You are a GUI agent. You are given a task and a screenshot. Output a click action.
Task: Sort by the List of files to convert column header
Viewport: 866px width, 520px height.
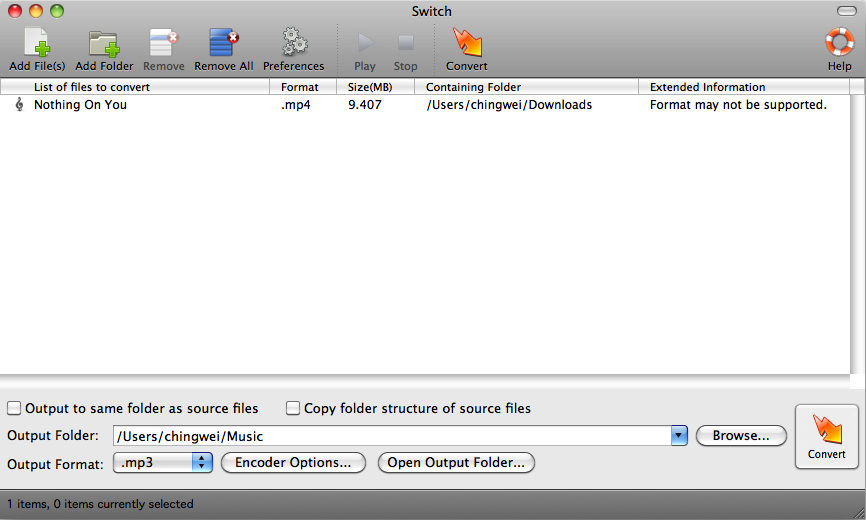tap(135, 87)
